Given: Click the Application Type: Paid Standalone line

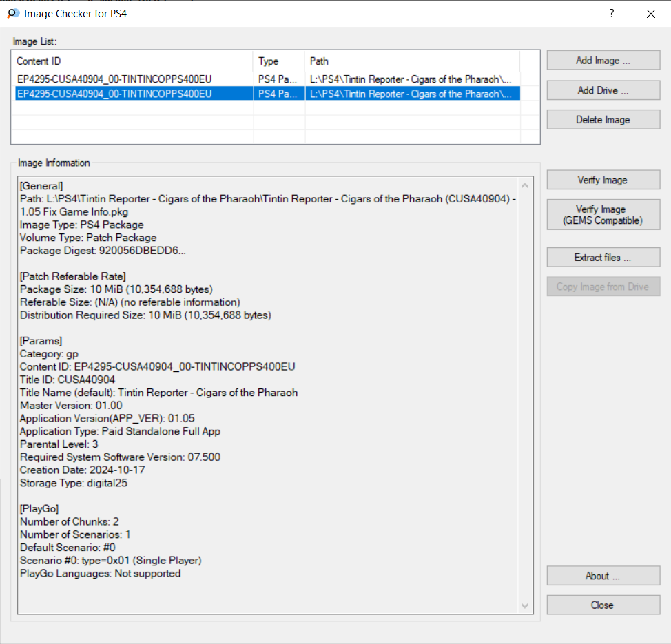Looking at the screenshot, I should (121, 431).
